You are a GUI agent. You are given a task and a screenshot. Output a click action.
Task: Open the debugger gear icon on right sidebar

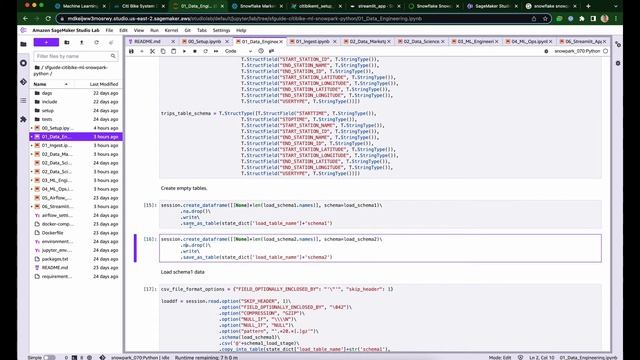point(618,63)
